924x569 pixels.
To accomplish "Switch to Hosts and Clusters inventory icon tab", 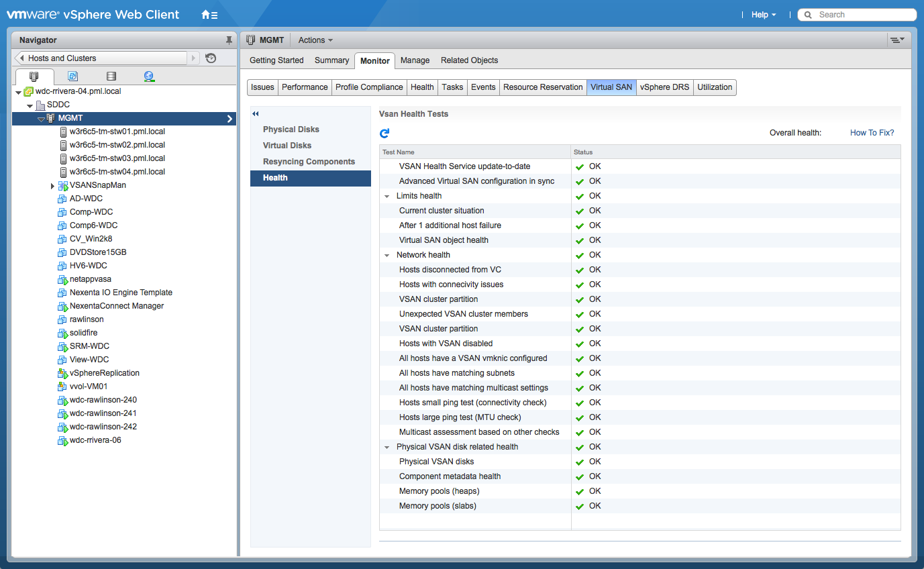I will click(x=34, y=76).
